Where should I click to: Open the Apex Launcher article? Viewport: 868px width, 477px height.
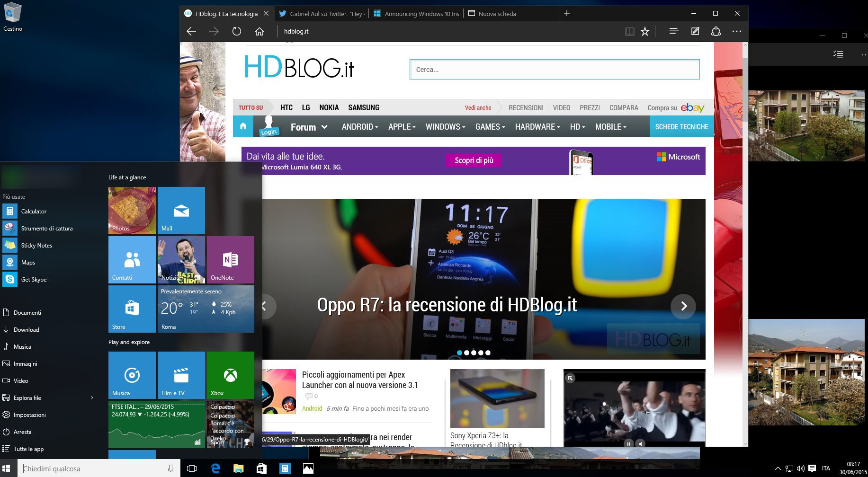click(x=360, y=380)
